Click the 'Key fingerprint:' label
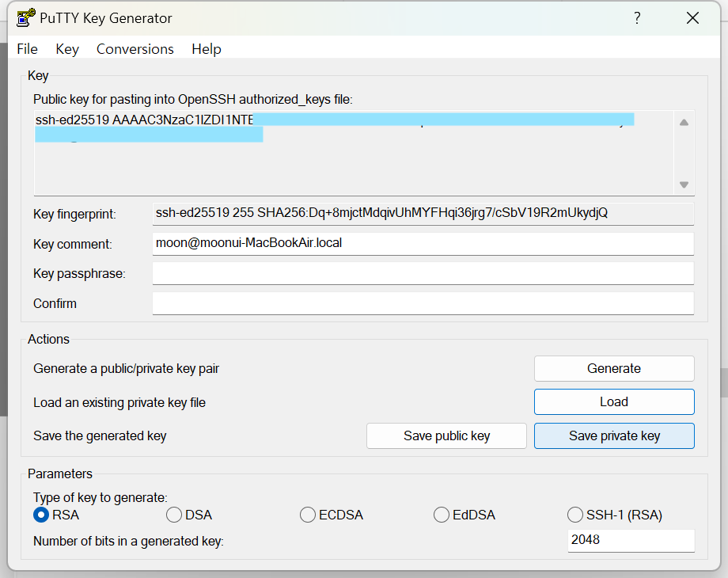The height and width of the screenshot is (578, 728). pyautogui.click(x=74, y=215)
